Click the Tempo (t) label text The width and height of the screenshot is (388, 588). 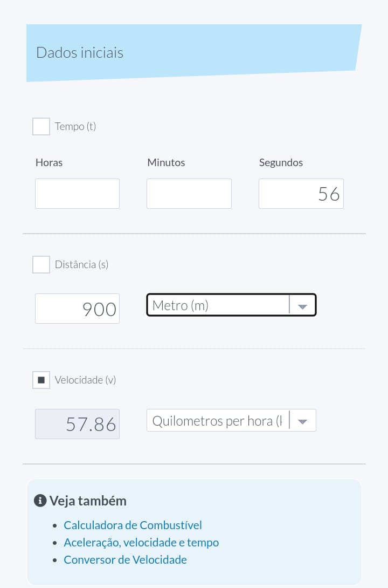[x=75, y=127]
